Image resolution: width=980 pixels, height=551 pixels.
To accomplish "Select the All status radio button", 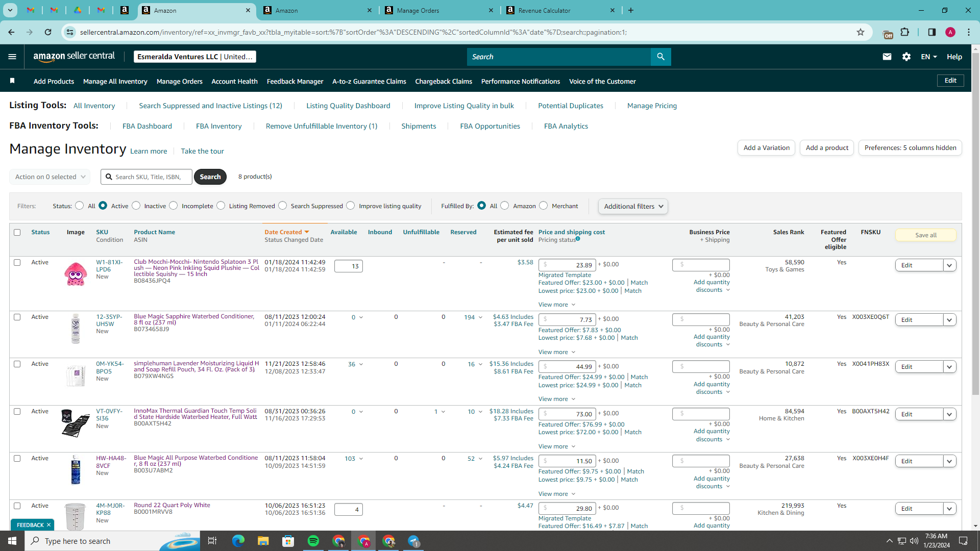I will (80, 206).
